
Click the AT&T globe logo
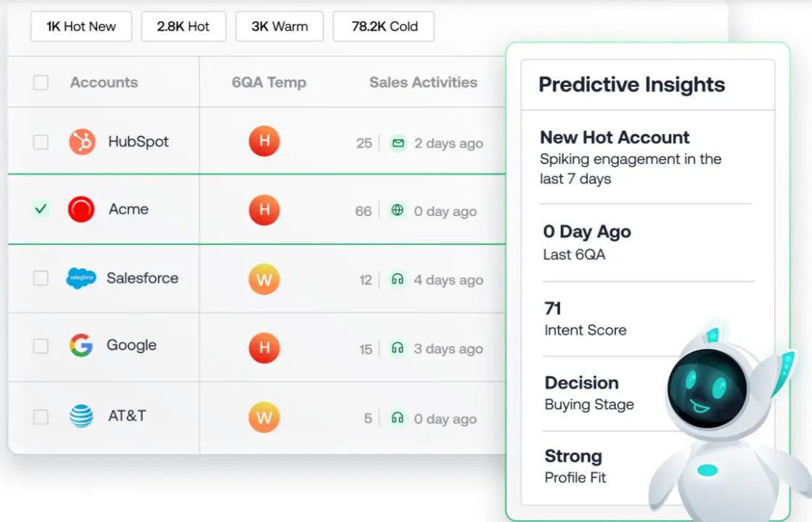[x=81, y=415]
